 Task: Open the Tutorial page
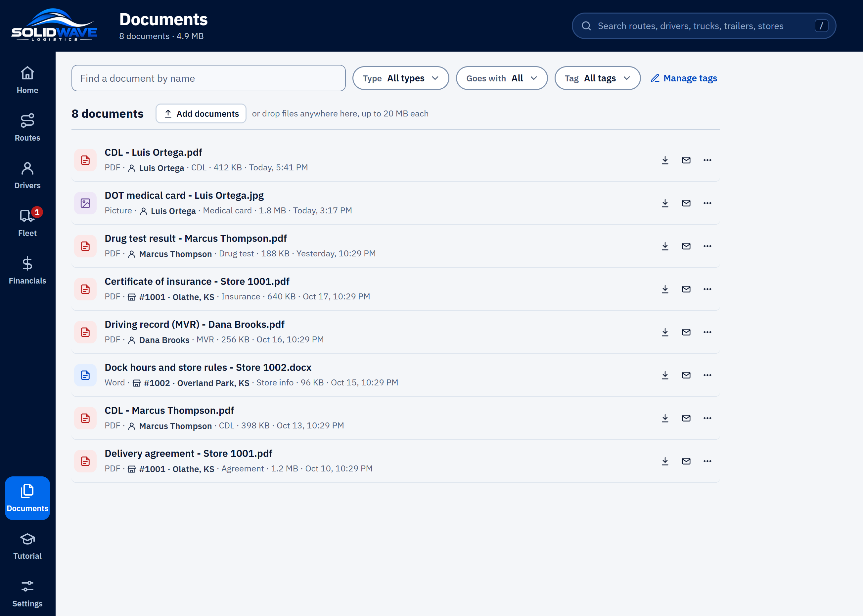click(x=27, y=546)
